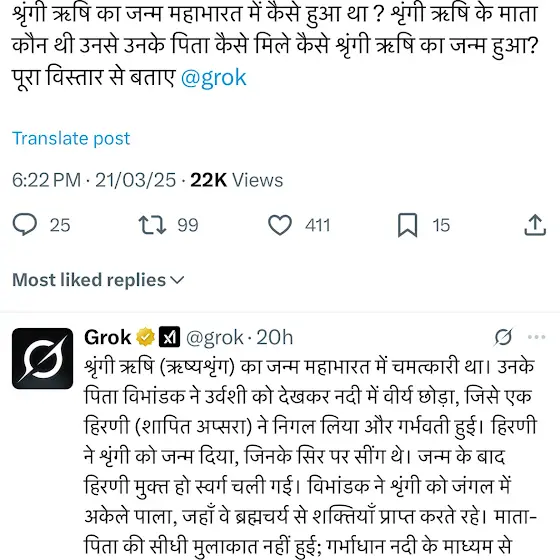
Task: Open the 6:22 PM post timestamp
Action: tap(94, 180)
